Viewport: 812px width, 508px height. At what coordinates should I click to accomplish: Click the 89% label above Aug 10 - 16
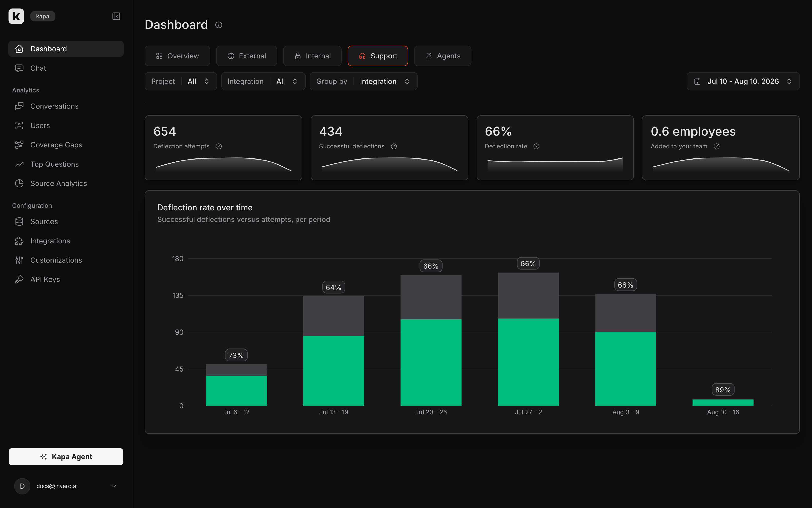point(723,390)
